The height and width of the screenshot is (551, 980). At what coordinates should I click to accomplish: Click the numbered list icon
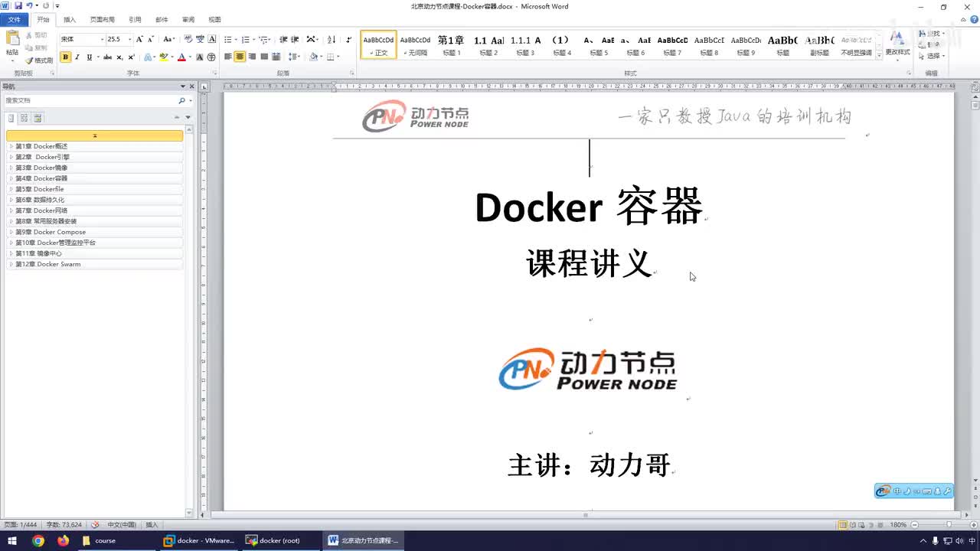click(246, 39)
